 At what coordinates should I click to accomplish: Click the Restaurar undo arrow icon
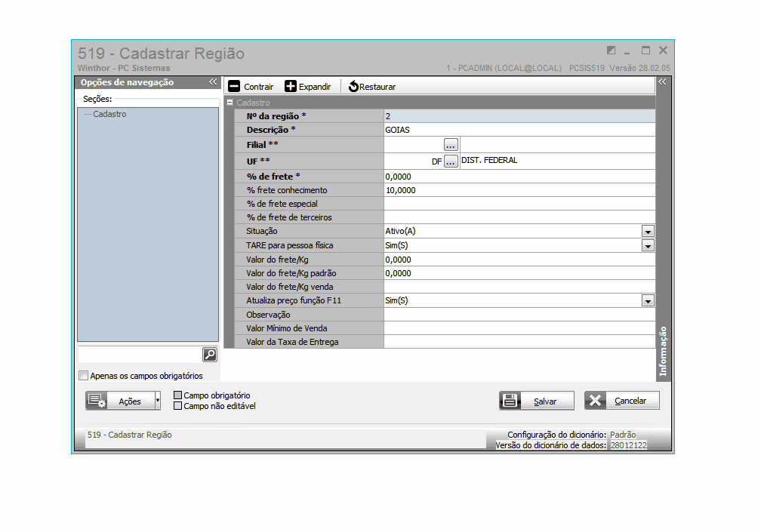[353, 86]
